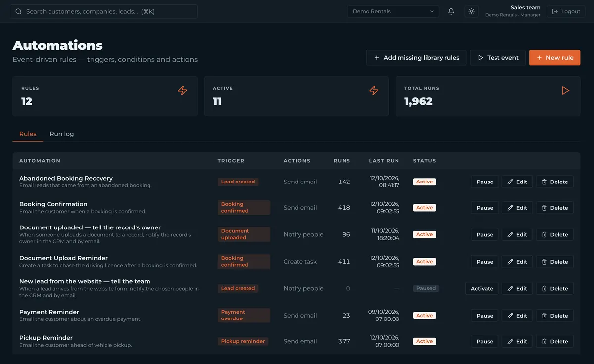Click the Automation column header
Image resolution: width=594 pixels, height=364 pixels.
[40, 161]
